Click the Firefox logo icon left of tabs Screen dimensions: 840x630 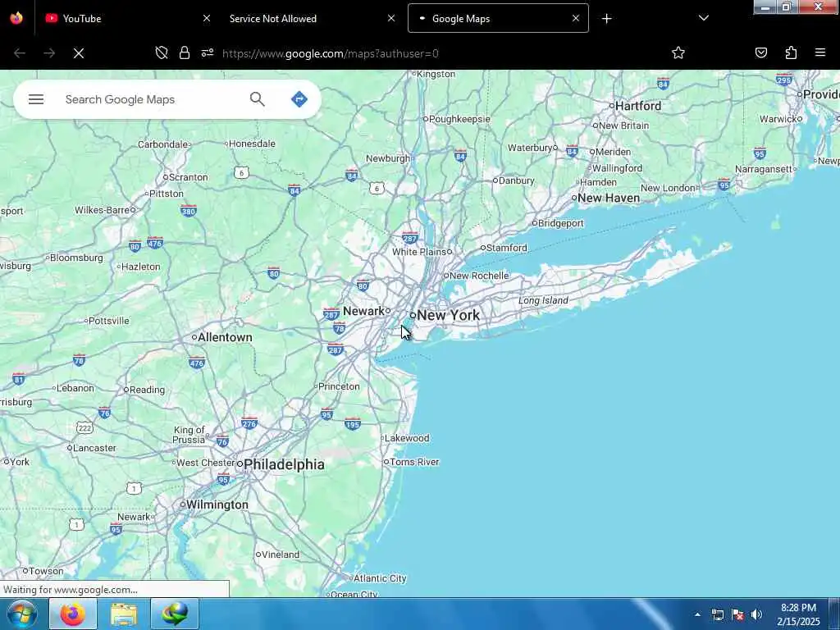(x=16, y=18)
